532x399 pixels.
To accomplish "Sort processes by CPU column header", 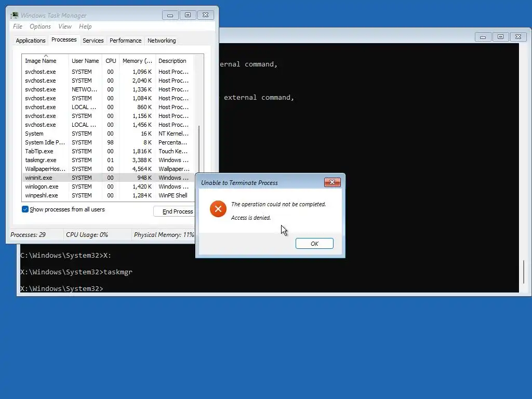I will (111, 61).
